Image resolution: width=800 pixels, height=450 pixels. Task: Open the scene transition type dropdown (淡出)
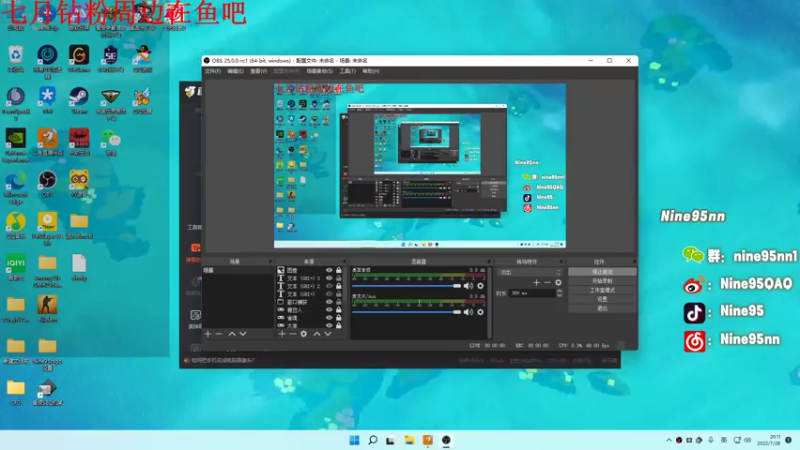pyautogui.click(x=529, y=272)
